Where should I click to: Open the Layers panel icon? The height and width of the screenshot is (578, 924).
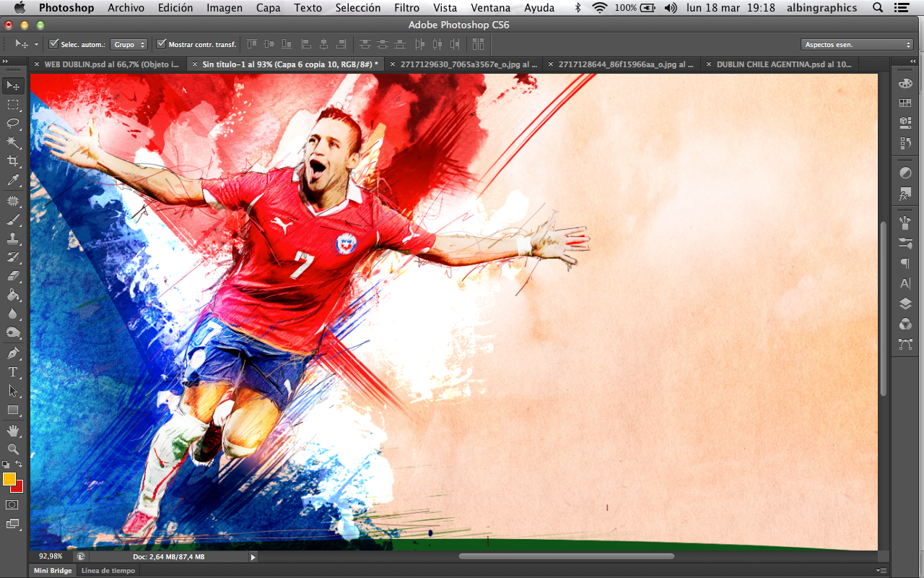coord(905,304)
